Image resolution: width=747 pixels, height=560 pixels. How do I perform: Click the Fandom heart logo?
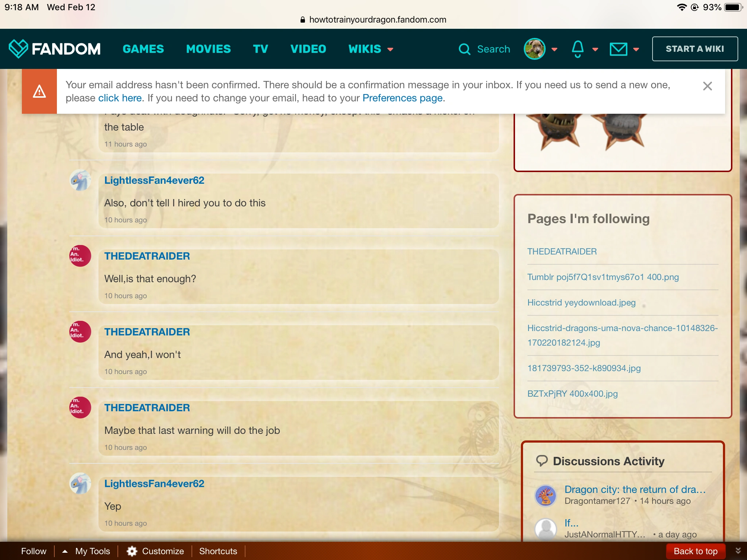tap(18, 49)
